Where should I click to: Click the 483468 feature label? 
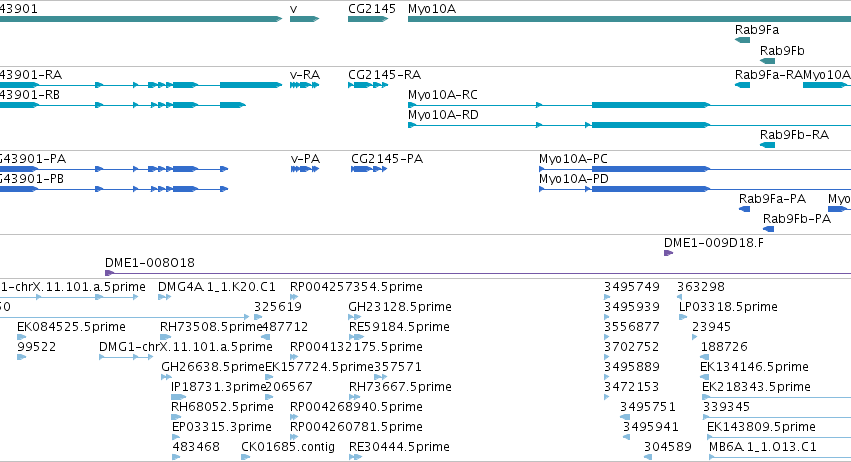pos(196,448)
